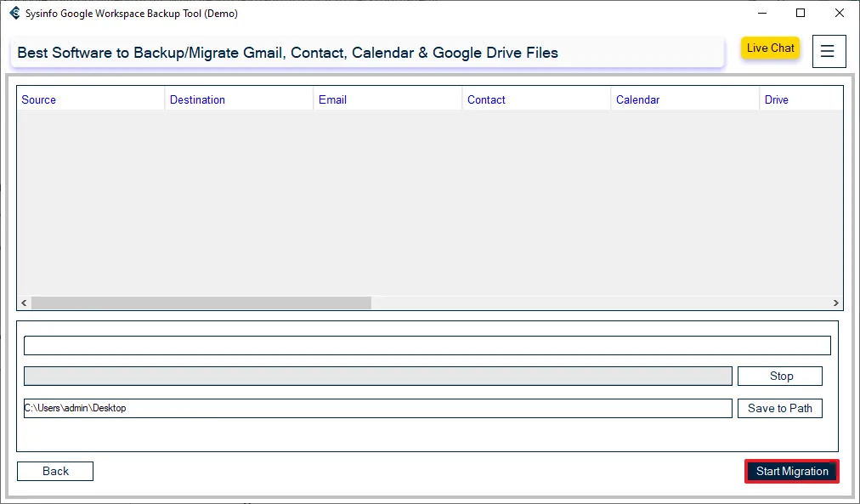Click the horizontal scrollbar left arrow
The height and width of the screenshot is (504, 860).
[24, 303]
